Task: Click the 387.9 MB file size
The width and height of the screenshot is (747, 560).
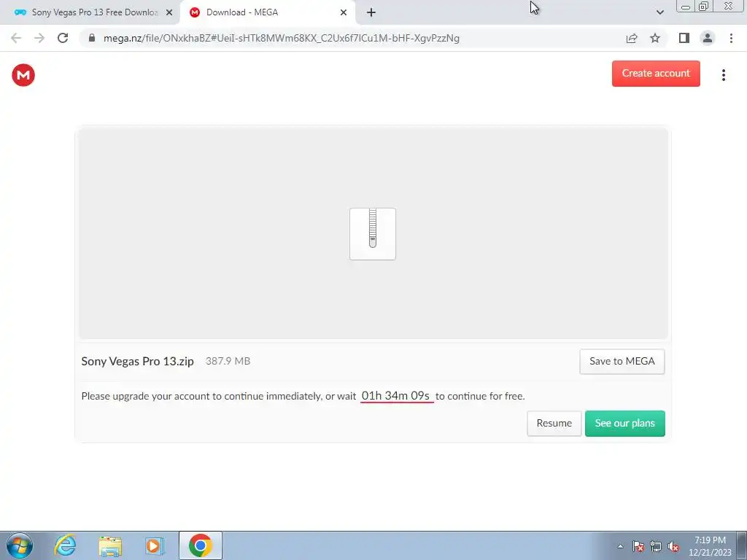Action: (228, 361)
